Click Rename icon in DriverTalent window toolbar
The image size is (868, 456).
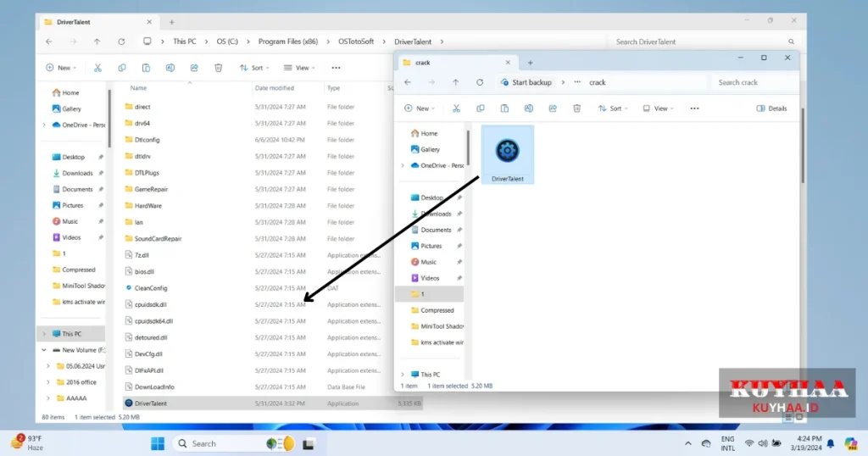pos(170,68)
